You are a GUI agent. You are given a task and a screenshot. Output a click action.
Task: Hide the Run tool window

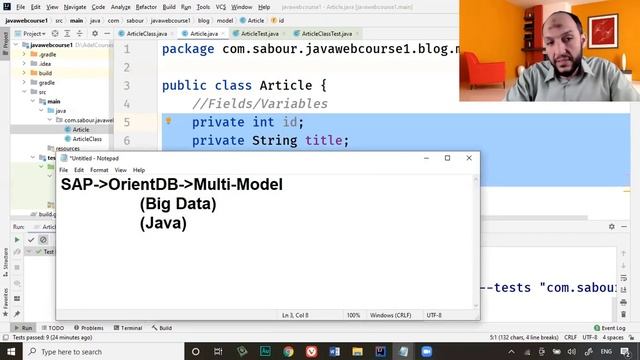click(x=624, y=227)
